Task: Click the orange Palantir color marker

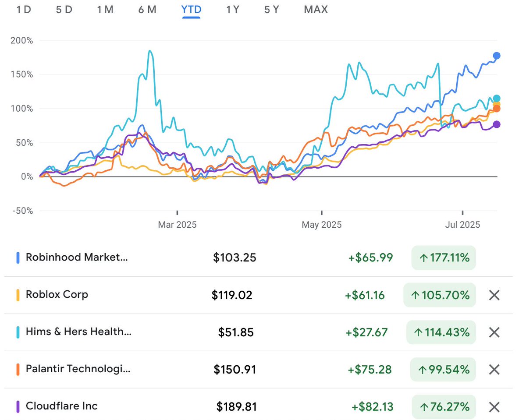Action: click(18, 370)
